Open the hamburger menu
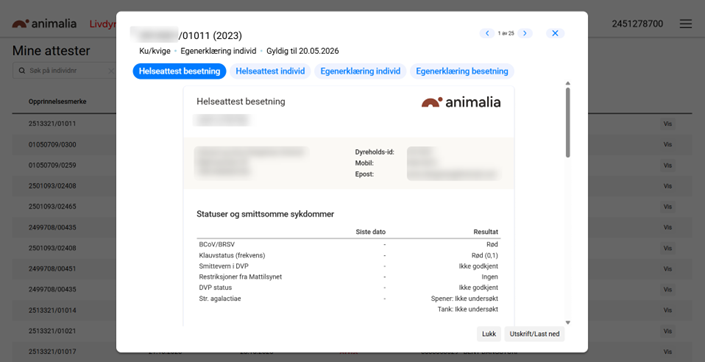Viewport: 705px width, 362px height. coord(686,24)
